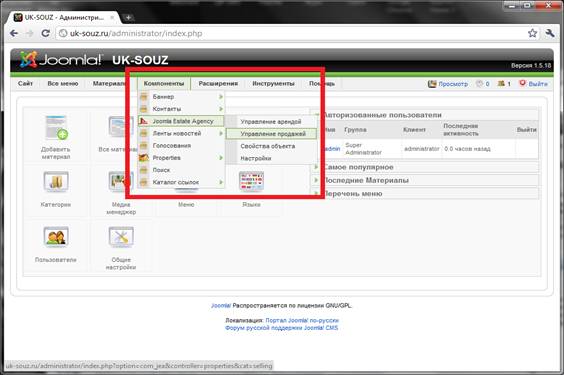Open the Categories (Категории) icon
Viewport: 564px width, 375px height.
[56, 182]
